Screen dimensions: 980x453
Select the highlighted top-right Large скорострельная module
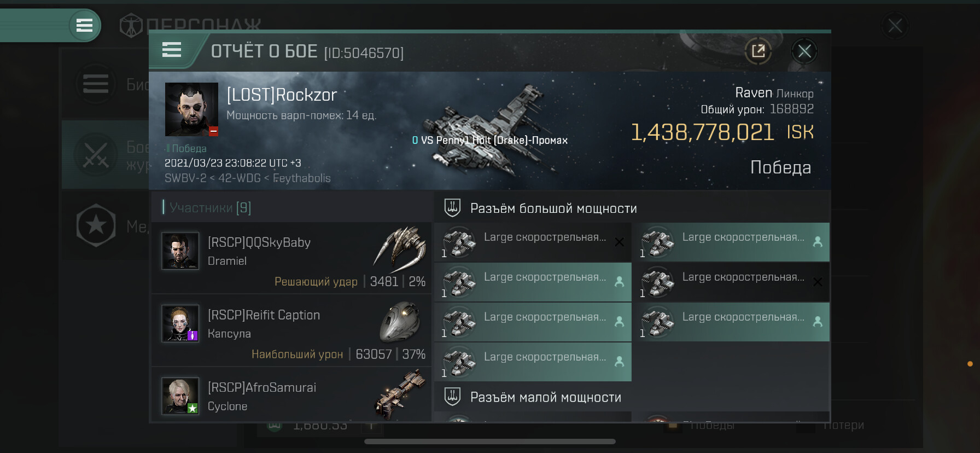pyautogui.click(x=731, y=242)
